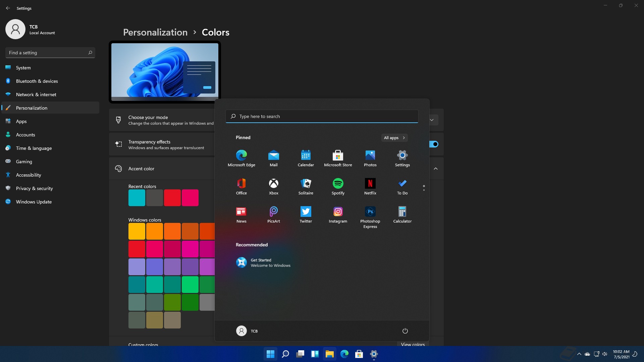The image size is (644, 362).
Task: Launch Calculator from Start menu
Action: (x=402, y=215)
